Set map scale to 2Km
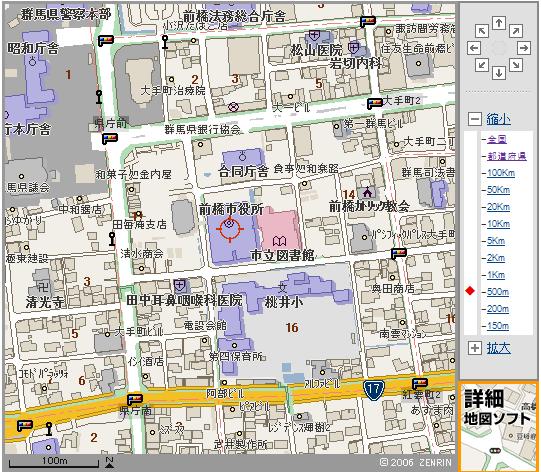The height and width of the screenshot is (472, 541). (x=496, y=258)
